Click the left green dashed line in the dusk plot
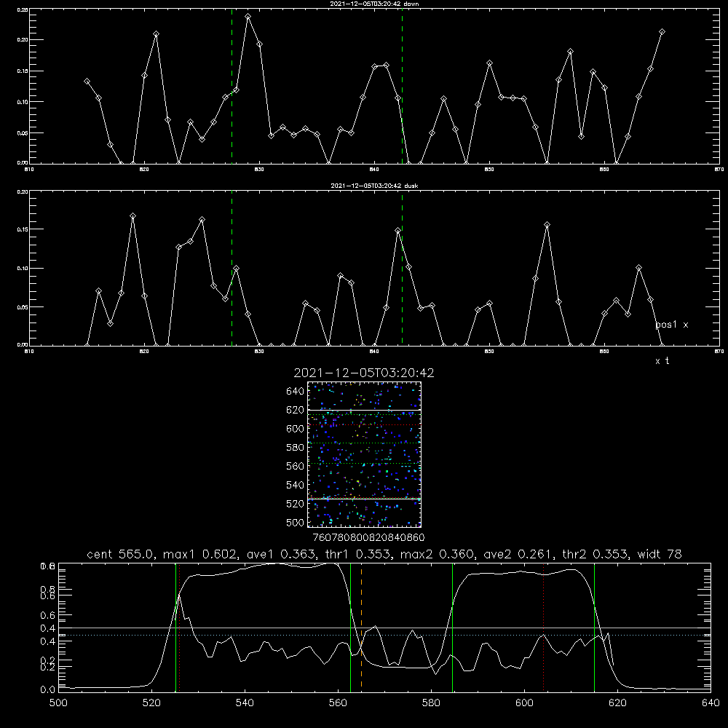Image resolution: width=728 pixels, height=728 pixels. pos(232,269)
